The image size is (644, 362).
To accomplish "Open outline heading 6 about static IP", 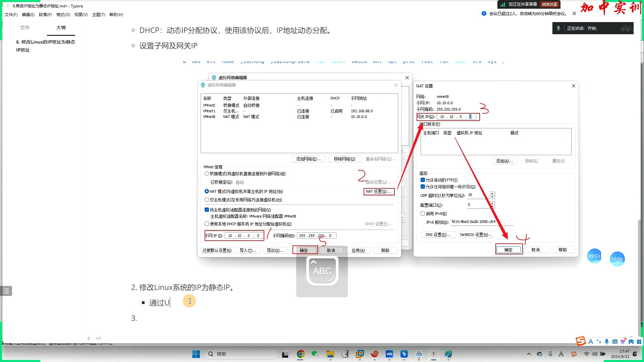I will pos(46,46).
